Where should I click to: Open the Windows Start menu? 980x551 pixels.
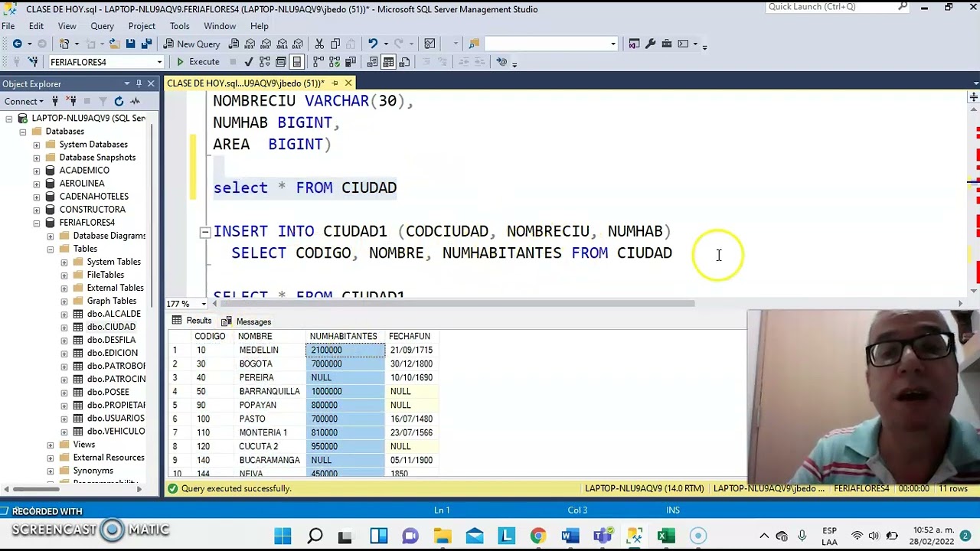tap(283, 536)
